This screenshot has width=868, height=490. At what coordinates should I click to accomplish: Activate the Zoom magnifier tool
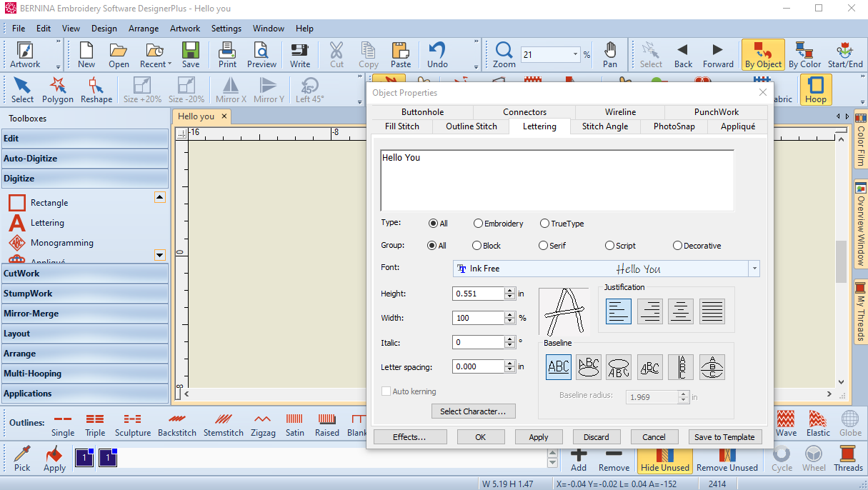click(504, 55)
